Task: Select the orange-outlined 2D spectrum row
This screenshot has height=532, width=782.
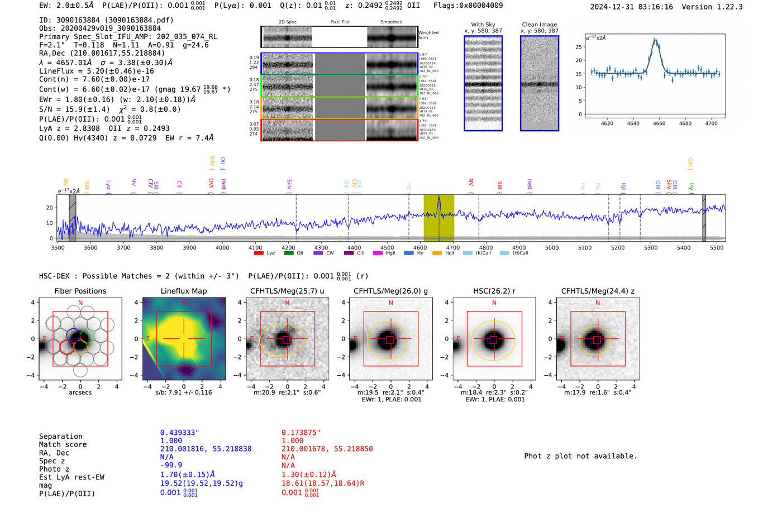Action: (339, 107)
